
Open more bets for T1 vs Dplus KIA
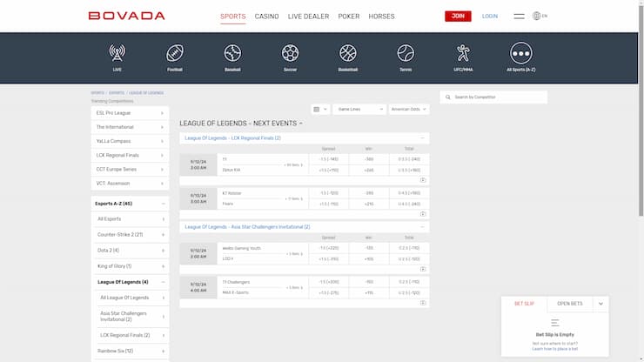(293, 164)
